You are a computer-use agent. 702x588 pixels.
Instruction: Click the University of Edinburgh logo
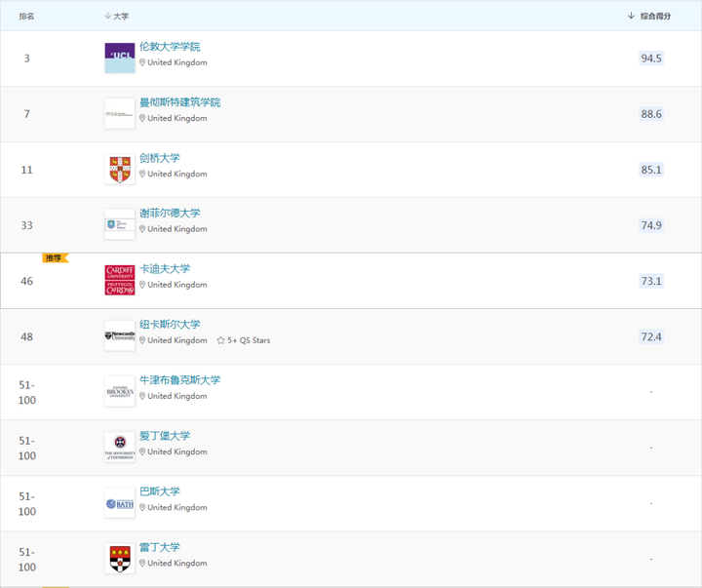click(x=120, y=448)
